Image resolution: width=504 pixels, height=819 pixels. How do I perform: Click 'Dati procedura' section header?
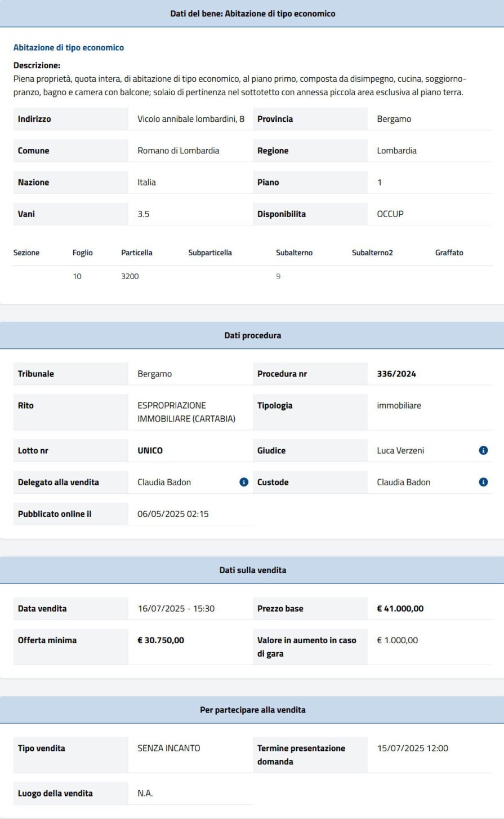click(x=252, y=335)
